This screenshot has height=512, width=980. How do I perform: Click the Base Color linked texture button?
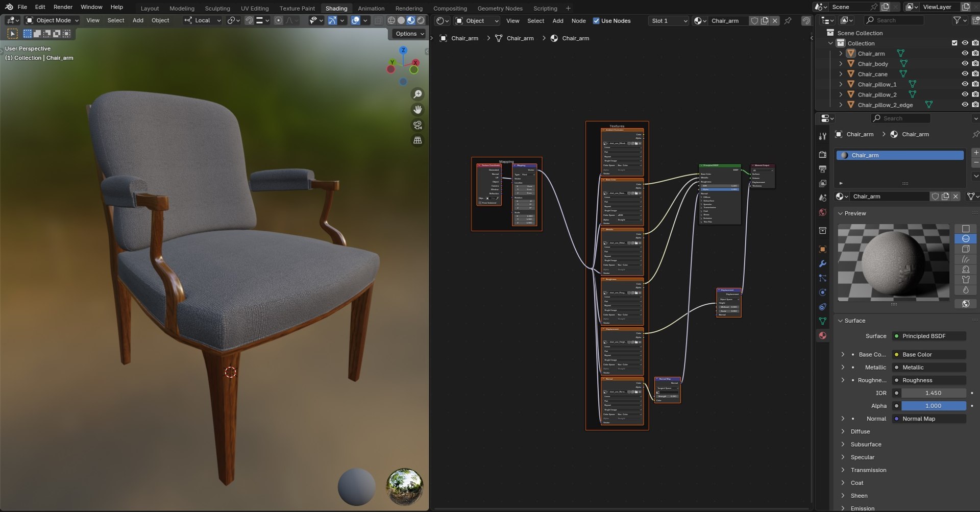point(928,354)
